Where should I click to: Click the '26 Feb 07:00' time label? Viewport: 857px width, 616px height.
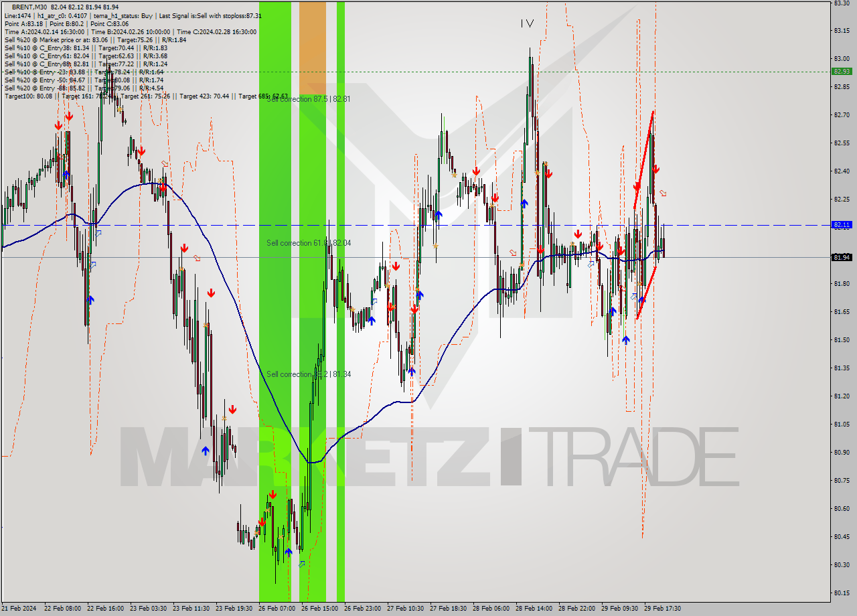(277, 609)
